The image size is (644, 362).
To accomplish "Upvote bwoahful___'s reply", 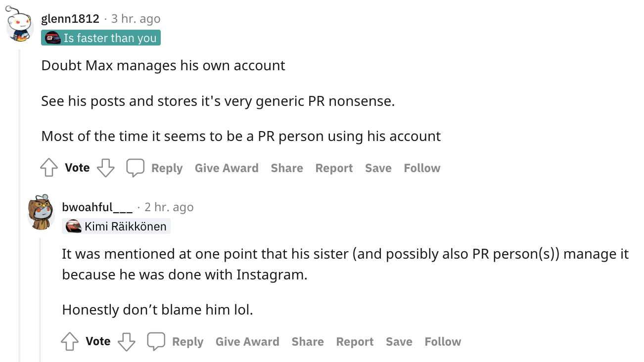I will pos(69,342).
